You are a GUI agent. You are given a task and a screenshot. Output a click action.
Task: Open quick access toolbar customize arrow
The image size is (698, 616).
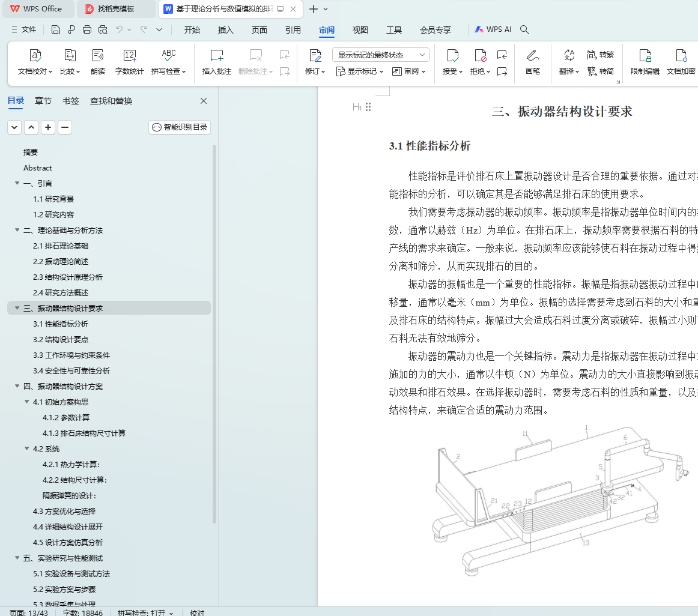click(159, 29)
